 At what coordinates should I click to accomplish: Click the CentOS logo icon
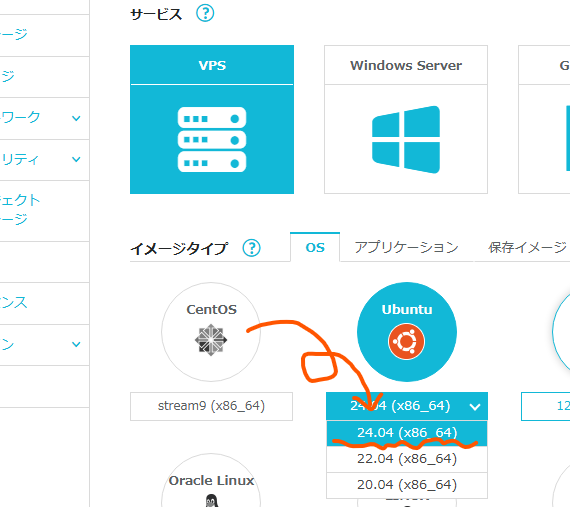pos(211,340)
